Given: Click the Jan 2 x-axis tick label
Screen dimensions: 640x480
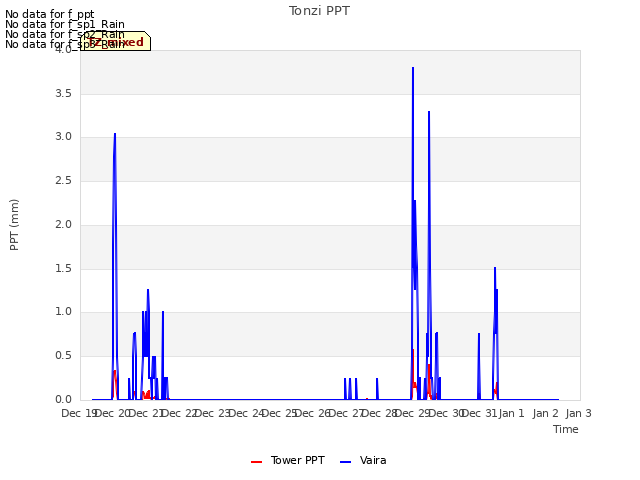Looking at the screenshot, I should point(545,413).
